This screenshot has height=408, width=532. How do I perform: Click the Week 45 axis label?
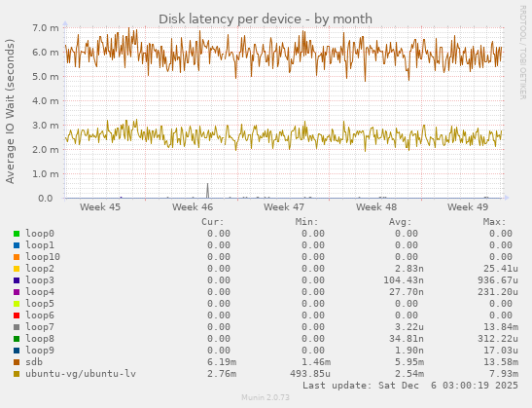click(100, 206)
